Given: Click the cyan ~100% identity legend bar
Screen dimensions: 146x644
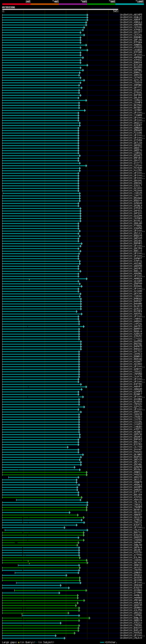Looking at the screenshot, I should (x=130, y=4).
